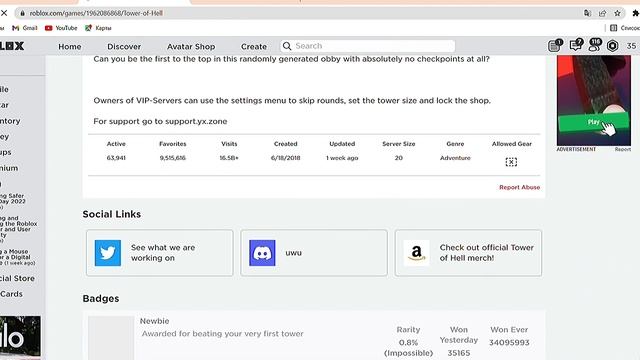This screenshot has width=640, height=360.
Task: Open the Twitter social link icon
Action: (108, 253)
